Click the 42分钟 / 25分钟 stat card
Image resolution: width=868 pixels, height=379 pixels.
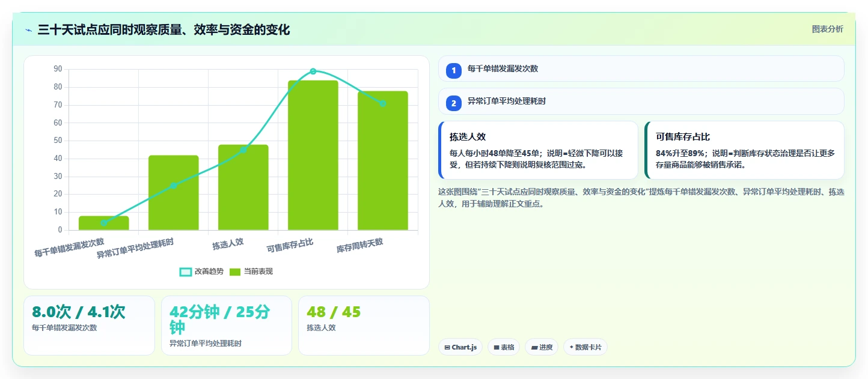pyautogui.click(x=227, y=325)
